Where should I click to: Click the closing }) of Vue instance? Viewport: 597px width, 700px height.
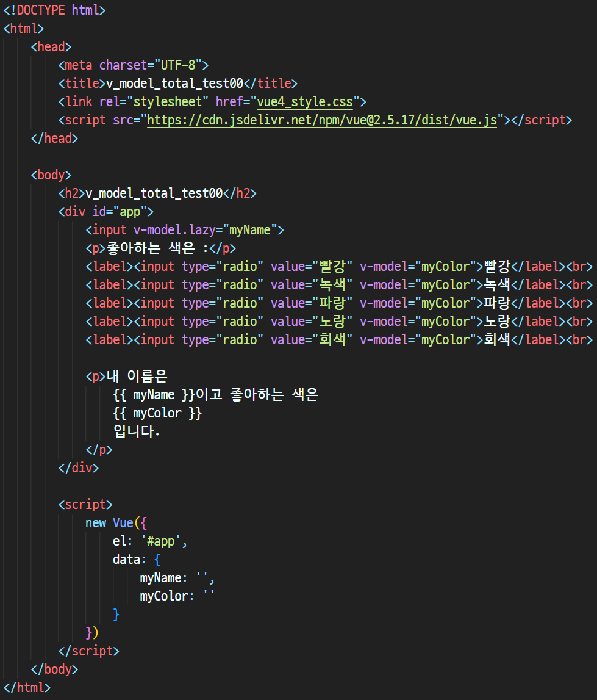[x=92, y=633]
